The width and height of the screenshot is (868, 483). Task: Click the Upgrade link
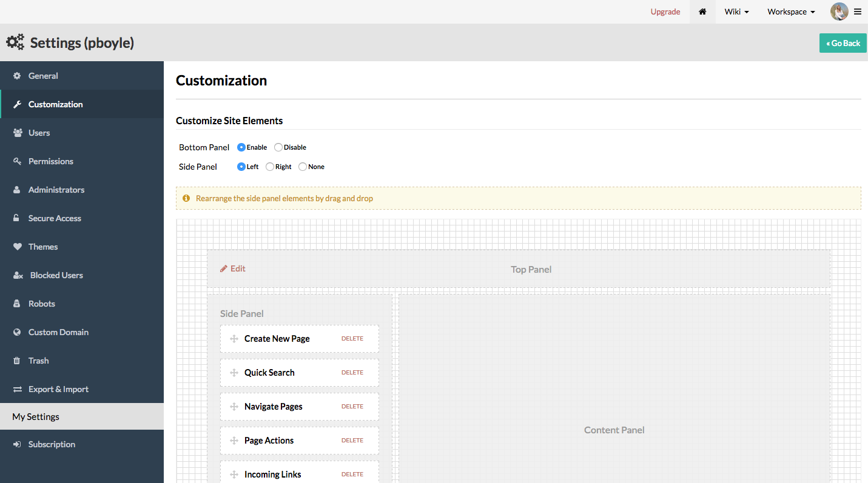point(665,12)
